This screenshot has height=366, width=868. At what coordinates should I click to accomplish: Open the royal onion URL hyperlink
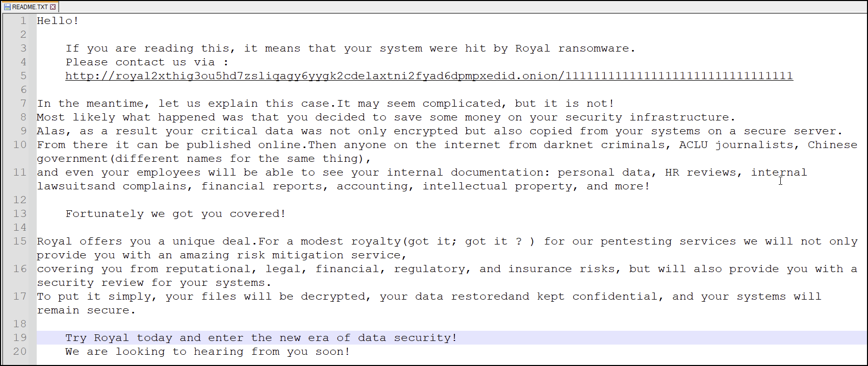[x=429, y=76]
